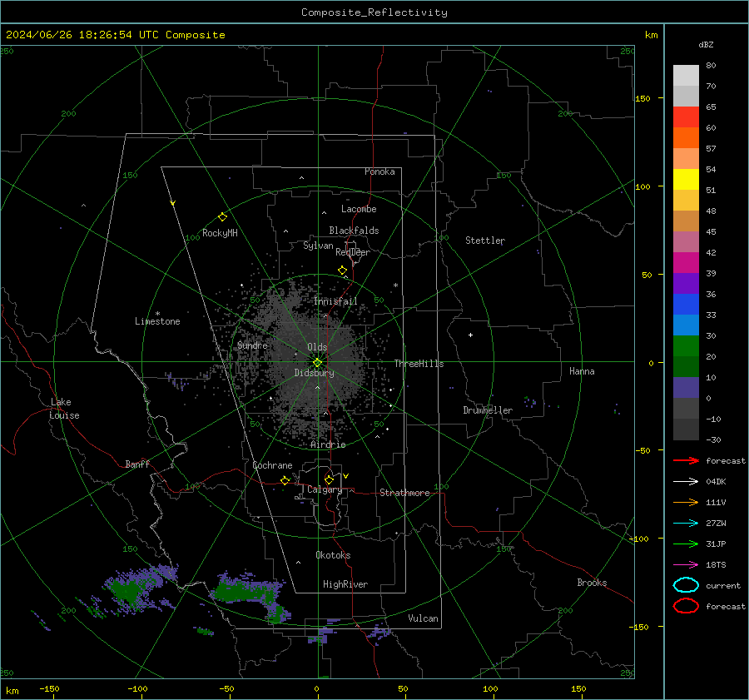Click the magenta 18TS arrow in legend
Image resolution: width=749 pixels, height=700 pixels.
pyautogui.click(x=686, y=565)
